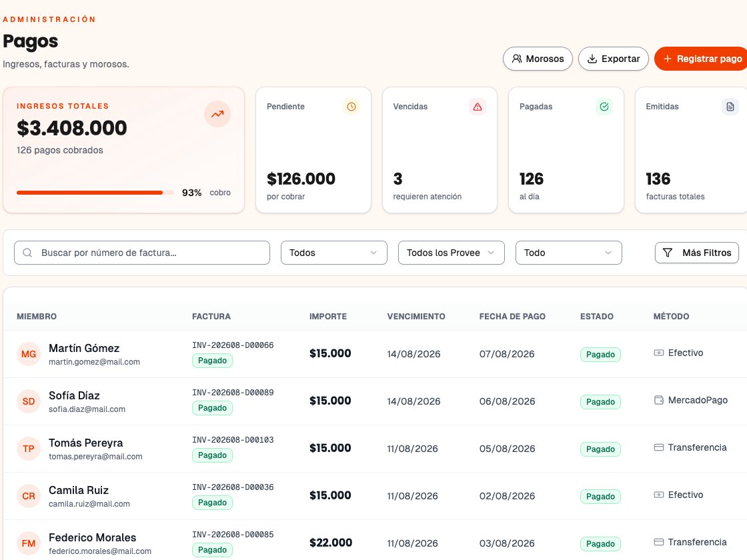Viewport: 747px width, 560px height.
Task: Click the Pagado estado badge for Sofía Díaz
Action: (600, 402)
